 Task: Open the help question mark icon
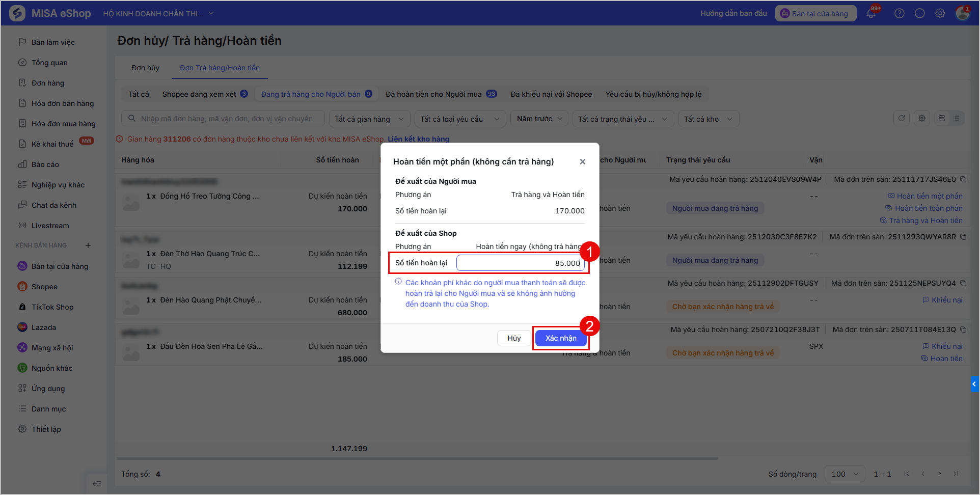coord(900,13)
